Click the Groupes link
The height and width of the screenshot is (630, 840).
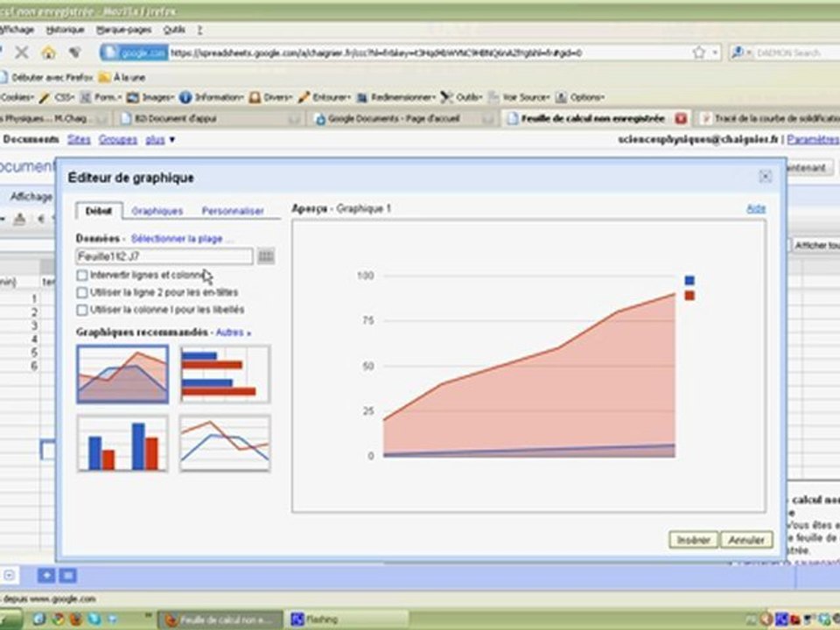[118, 139]
